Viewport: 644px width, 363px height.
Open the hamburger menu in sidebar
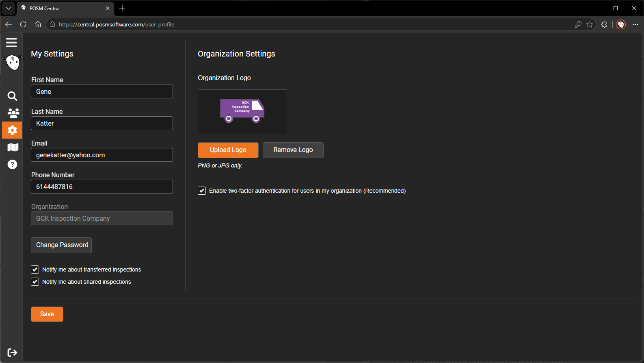coord(11,42)
